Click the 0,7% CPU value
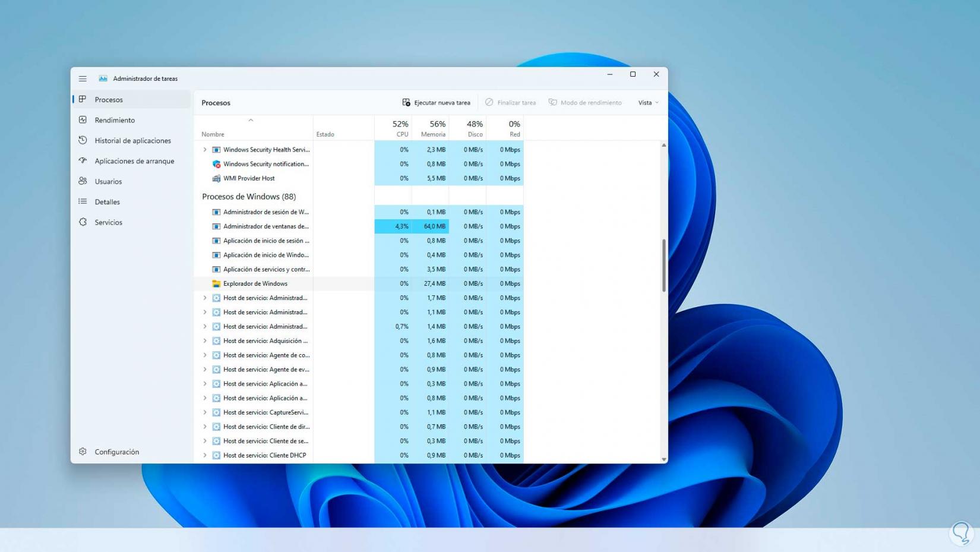 402,327
